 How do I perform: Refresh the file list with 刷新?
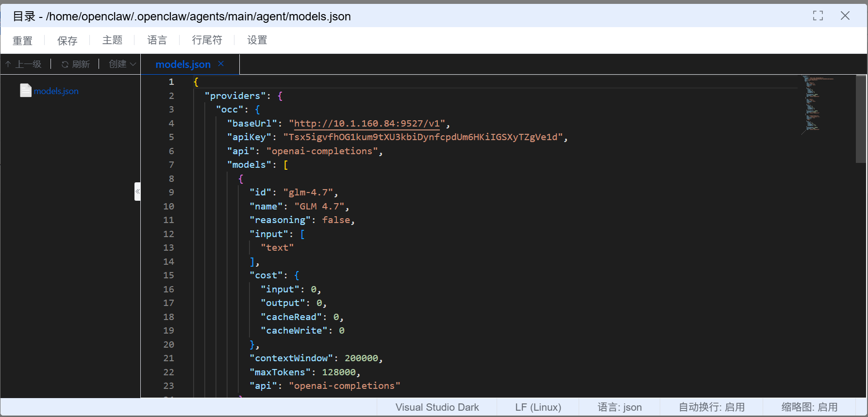click(x=76, y=64)
